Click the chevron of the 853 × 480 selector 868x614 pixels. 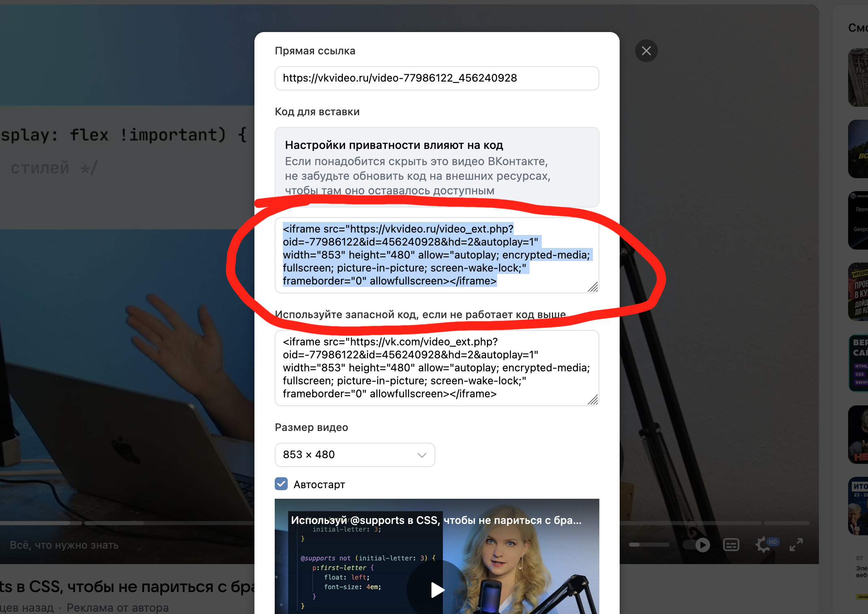click(x=422, y=455)
